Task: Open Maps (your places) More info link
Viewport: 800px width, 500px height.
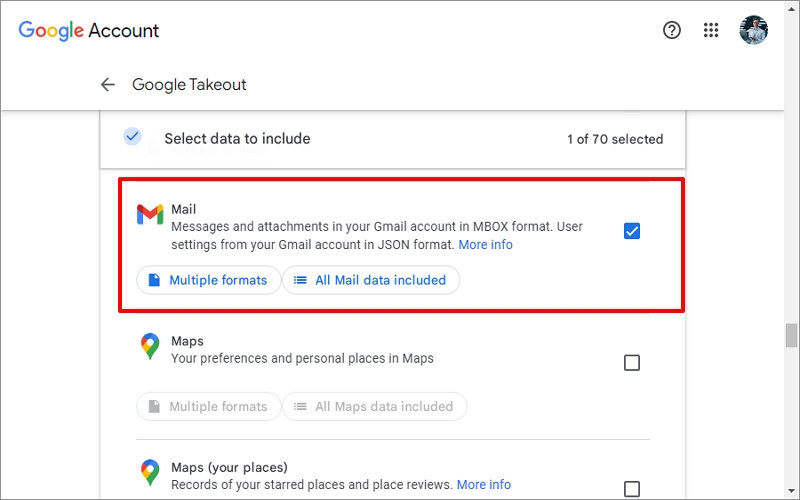Action: [x=484, y=485]
